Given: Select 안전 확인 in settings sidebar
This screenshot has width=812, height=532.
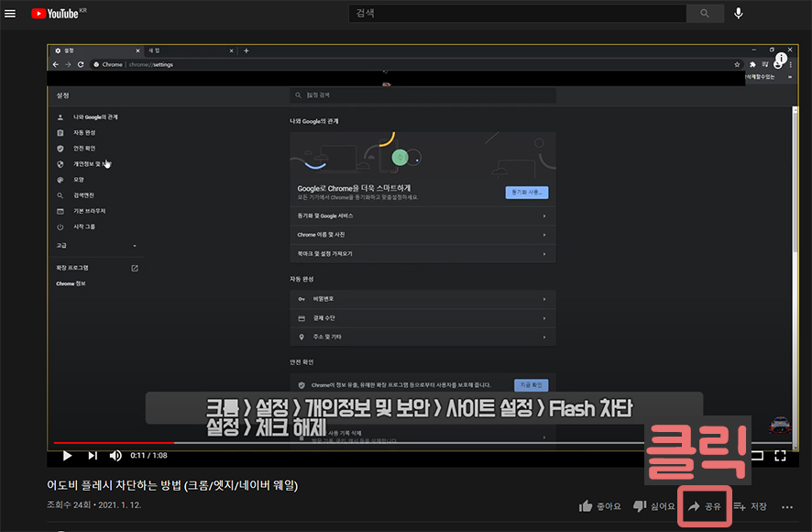Looking at the screenshot, I should [x=84, y=149].
